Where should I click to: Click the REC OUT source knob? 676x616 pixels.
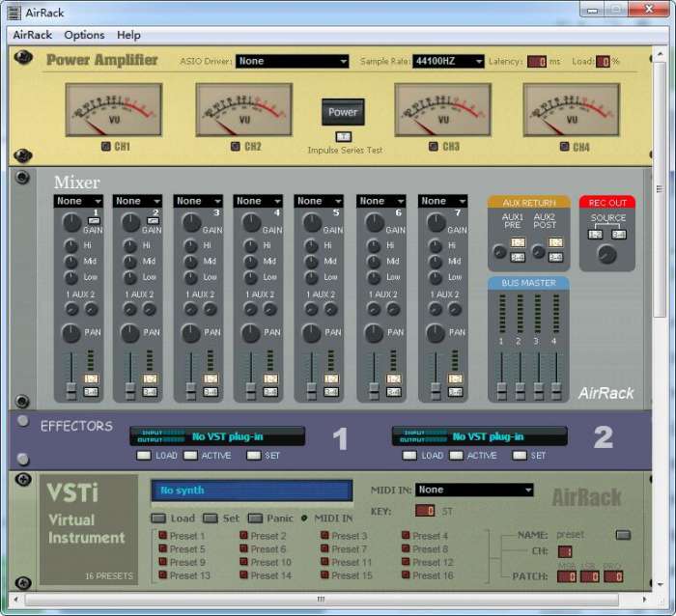coord(606,254)
